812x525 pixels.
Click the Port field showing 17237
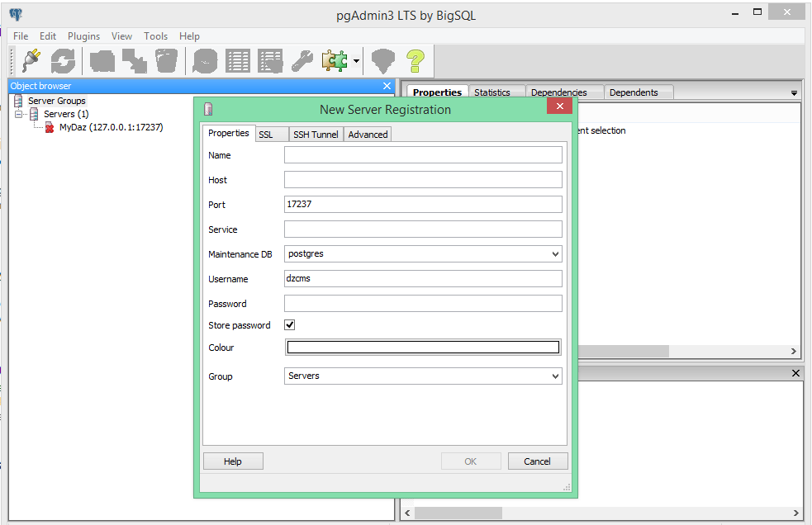pyautogui.click(x=423, y=205)
